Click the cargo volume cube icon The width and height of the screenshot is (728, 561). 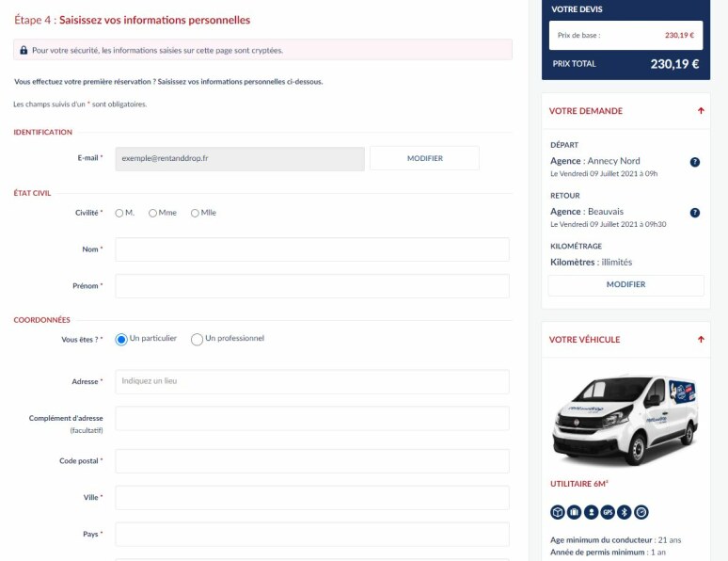click(557, 512)
